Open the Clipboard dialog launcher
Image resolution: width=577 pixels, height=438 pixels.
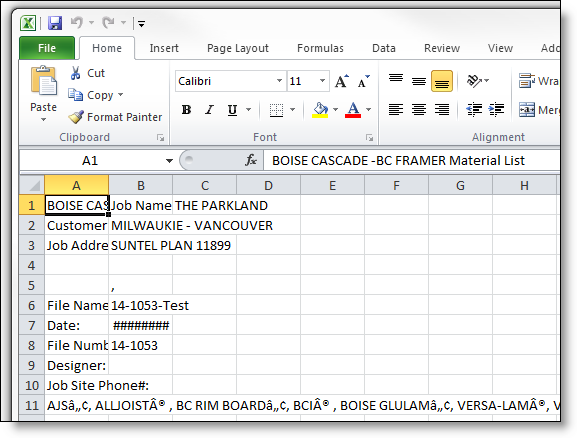[x=160, y=138]
